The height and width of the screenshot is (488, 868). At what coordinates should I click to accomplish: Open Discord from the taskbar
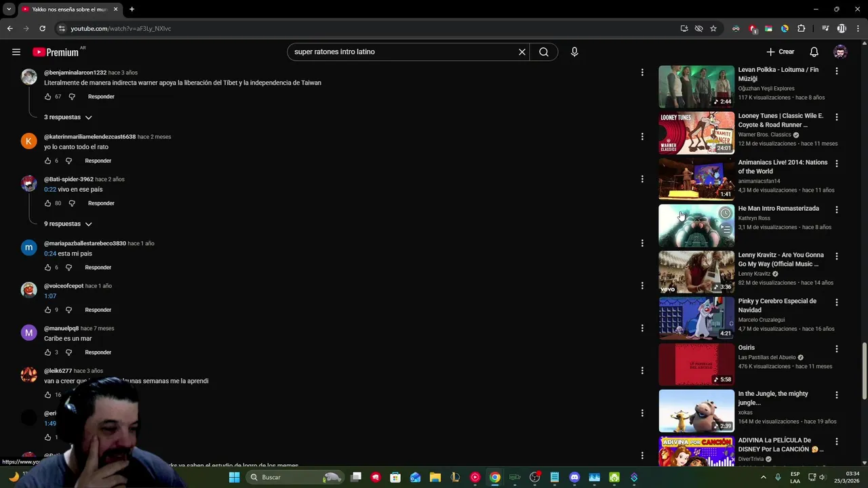(574, 477)
